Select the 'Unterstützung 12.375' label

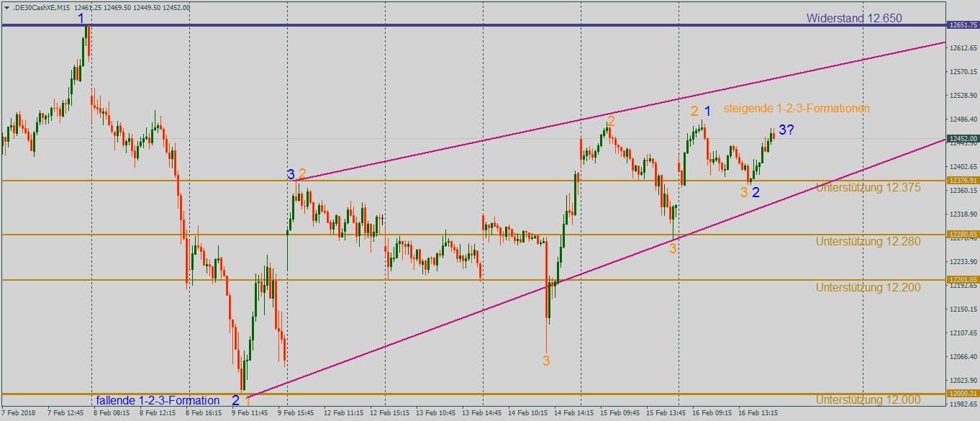[x=868, y=187]
